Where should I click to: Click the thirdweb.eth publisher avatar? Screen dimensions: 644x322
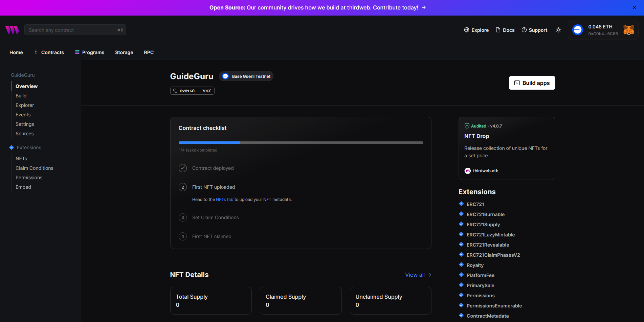click(x=467, y=171)
